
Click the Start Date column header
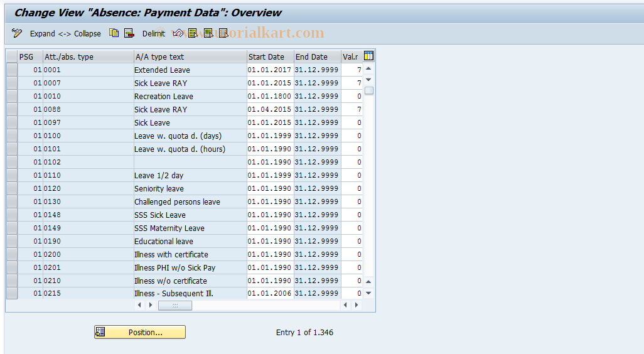click(271, 56)
